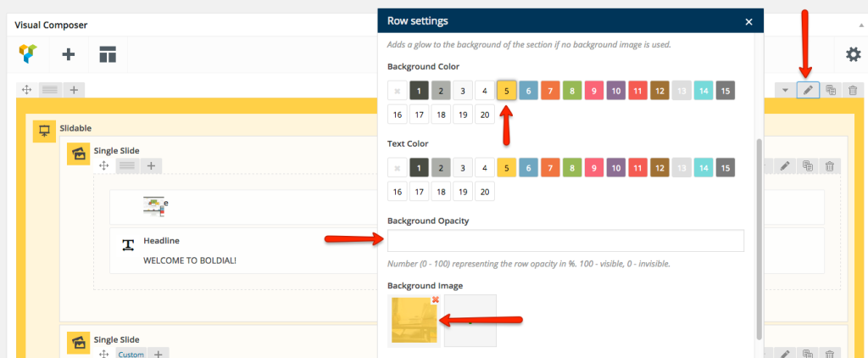The width and height of the screenshot is (868, 358).
Task: Pick Text Color swatch 15
Action: [x=726, y=167]
